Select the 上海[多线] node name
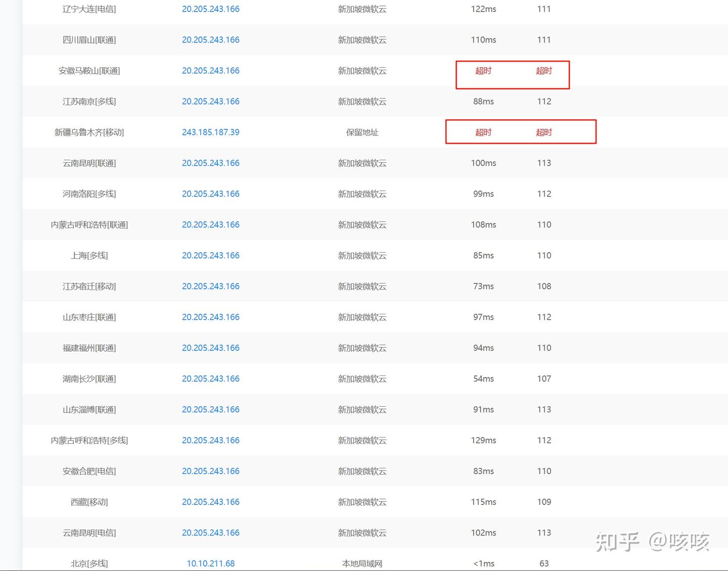 [89, 256]
